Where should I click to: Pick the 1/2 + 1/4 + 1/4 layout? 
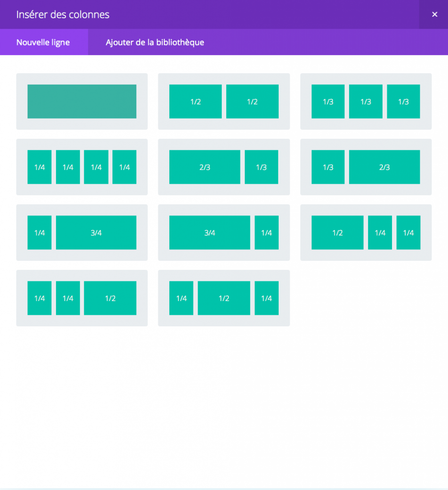(366, 233)
